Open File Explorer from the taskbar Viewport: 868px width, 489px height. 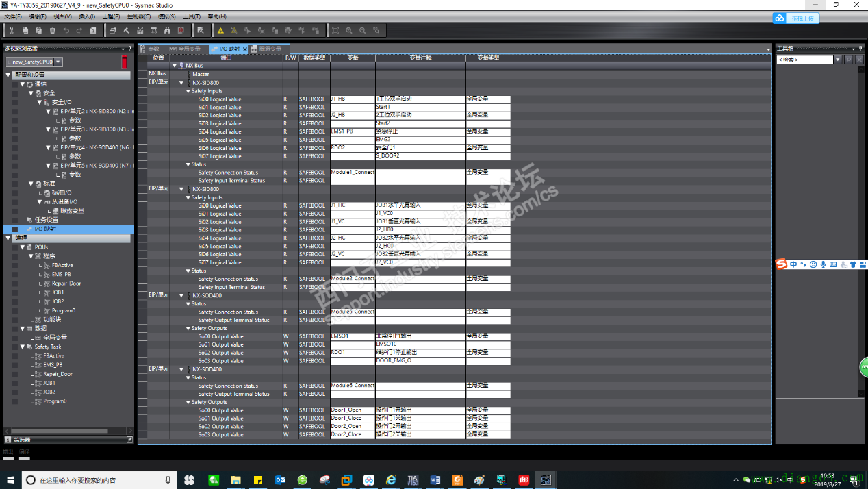(235, 479)
